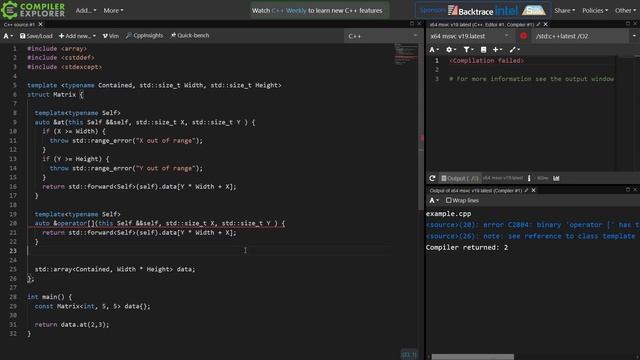Open output pane font size menu
Viewport: 640px width, 360px height.
coord(434,200)
